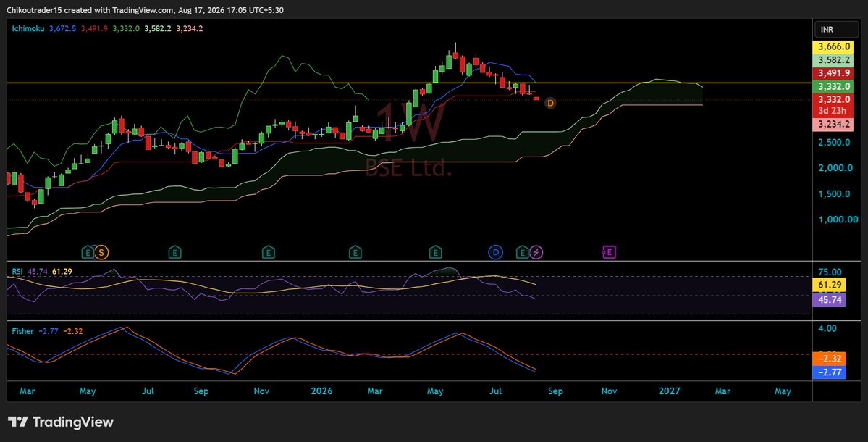Click the 1,000.0 price axis value
Image resolution: width=868 pixels, height=442 pixels.
(x=838, y=220)
